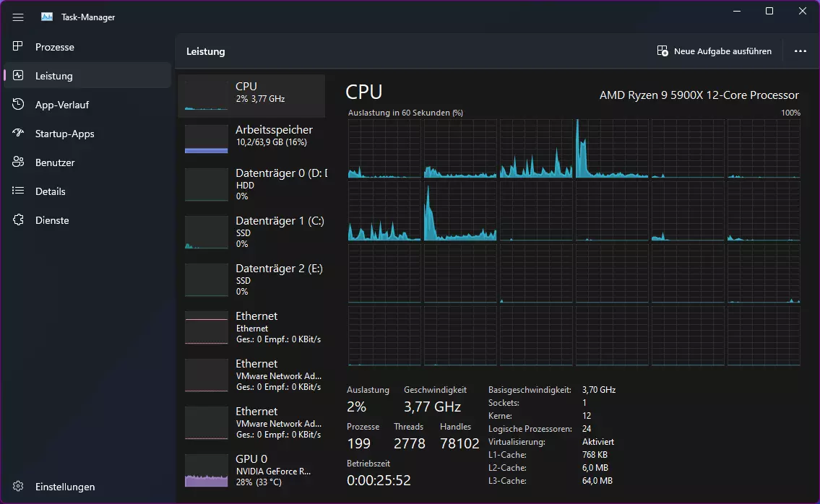820x504 pixels.
Task: Go to Prozesse page
Action: (x=87, y=46)
